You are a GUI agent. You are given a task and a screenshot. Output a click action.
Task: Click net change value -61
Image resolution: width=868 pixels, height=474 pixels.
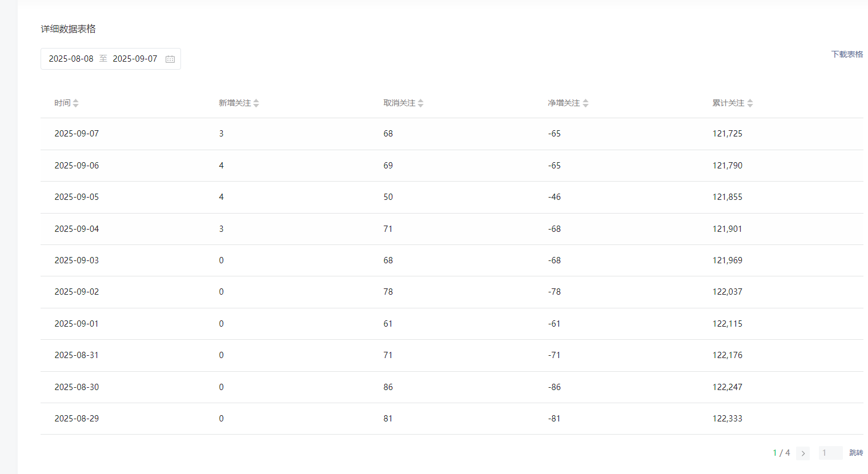[554, 324]
